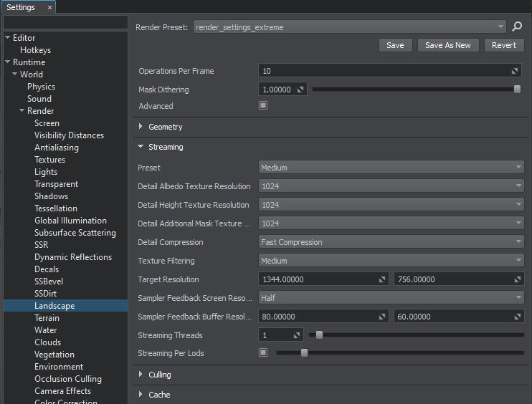532x404 pixels.
Task: Click the Revert button
Action: (x=504, y=45)
